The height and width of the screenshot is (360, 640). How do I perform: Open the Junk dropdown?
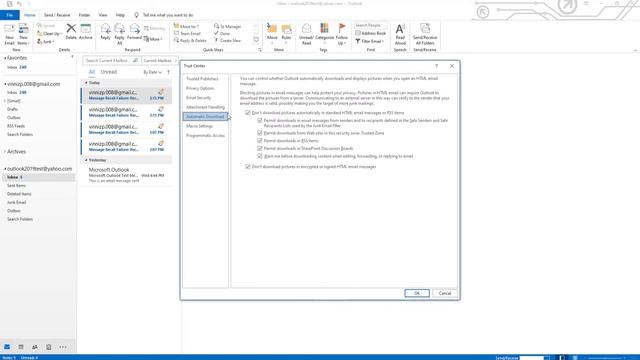45,42
